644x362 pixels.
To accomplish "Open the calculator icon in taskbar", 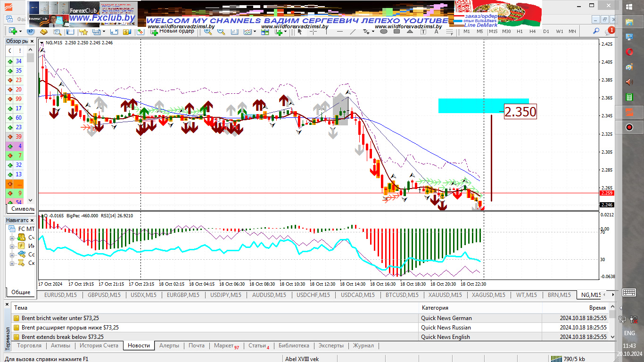I will (x=629, y=97).
